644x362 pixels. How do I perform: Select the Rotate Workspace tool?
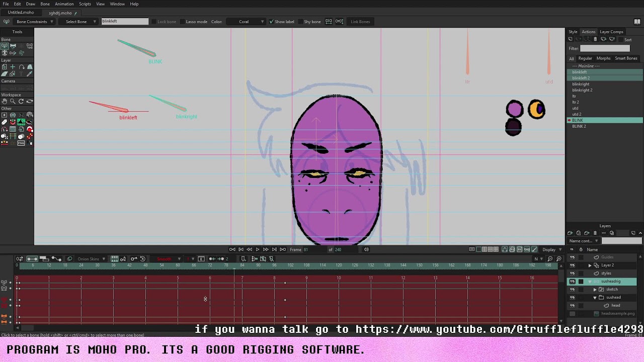coord(21,101)
